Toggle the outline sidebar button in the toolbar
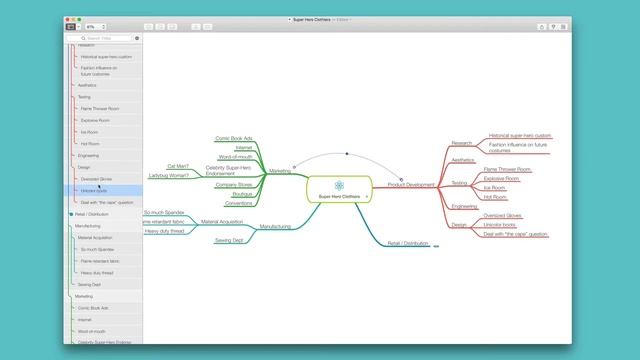The width and height of the screenshot is (640, 360). [71, 27]
